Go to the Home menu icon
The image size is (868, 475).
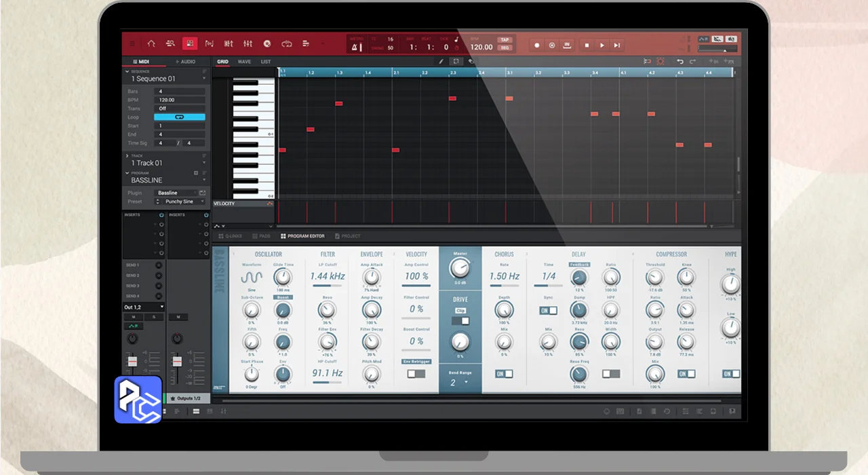[x=151, y=44]
